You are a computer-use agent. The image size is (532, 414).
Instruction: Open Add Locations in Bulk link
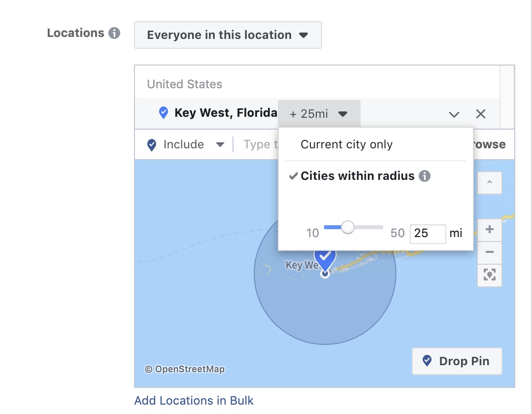click(x=194, y=401)
